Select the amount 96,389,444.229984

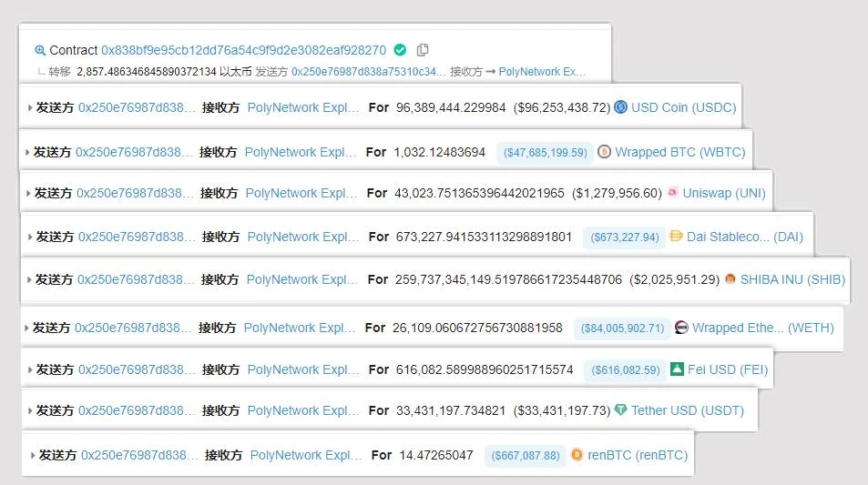coord(451,107)
